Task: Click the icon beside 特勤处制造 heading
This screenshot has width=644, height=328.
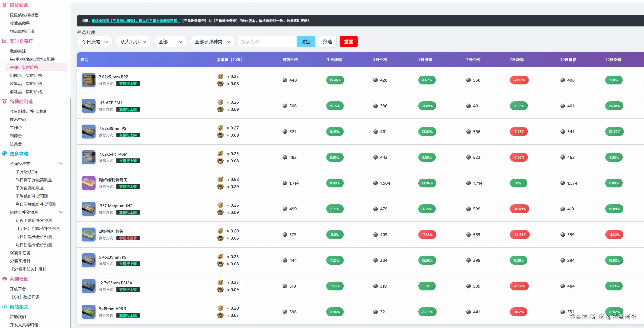Action: click(x=4, y=101)
